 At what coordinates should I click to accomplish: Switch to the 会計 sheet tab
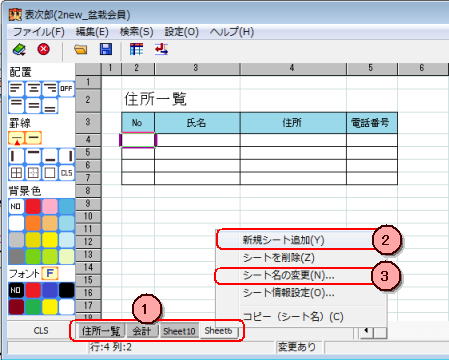(x=142, y=331)
